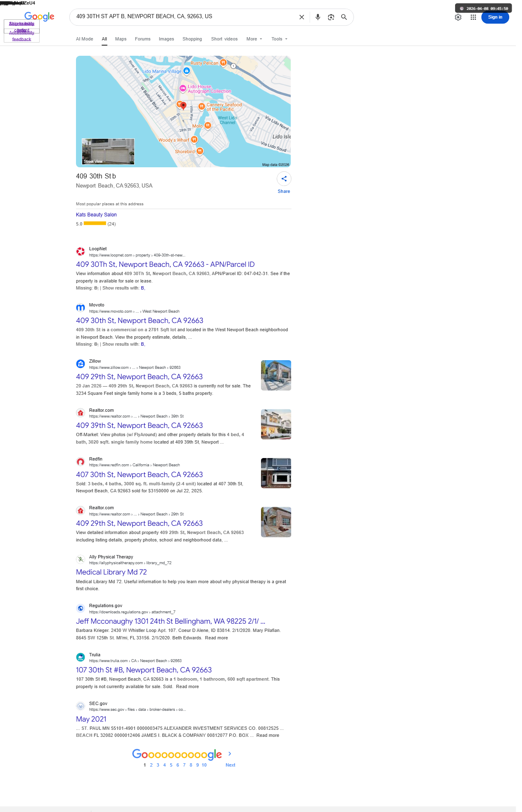Image resolution: width=522 pixels, height=812 pixels.
Task: Click the Redfin result property thumbnail
Action: point(276,473)
